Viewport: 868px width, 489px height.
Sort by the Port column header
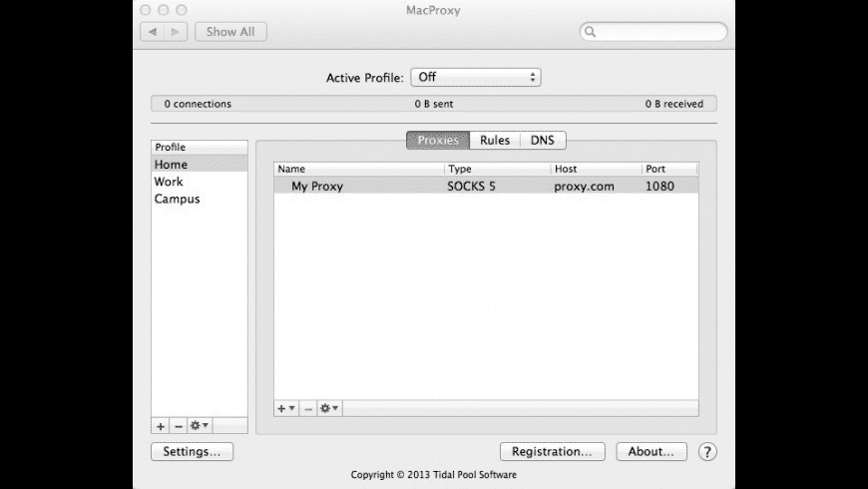click(669, 169)
